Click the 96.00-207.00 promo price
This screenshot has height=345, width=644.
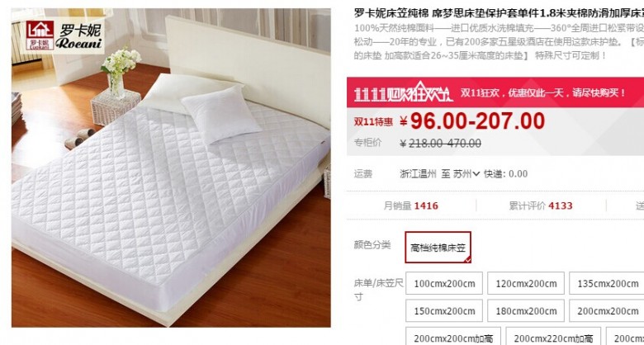tap(477, 121)
